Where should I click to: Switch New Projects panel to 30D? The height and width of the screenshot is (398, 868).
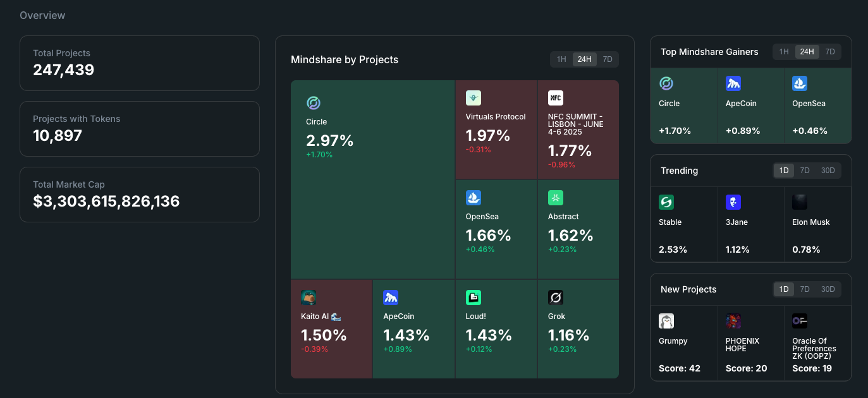[828, 289]
